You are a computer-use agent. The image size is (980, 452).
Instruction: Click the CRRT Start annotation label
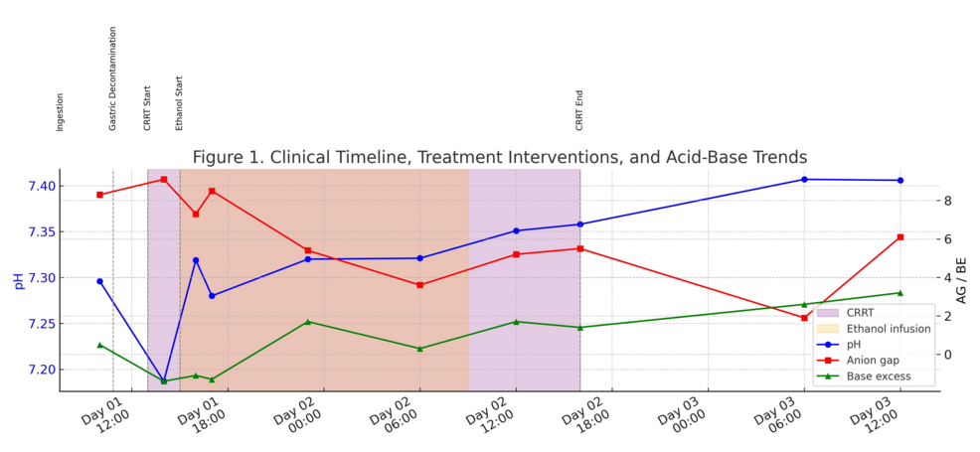[x=147, y=108]
